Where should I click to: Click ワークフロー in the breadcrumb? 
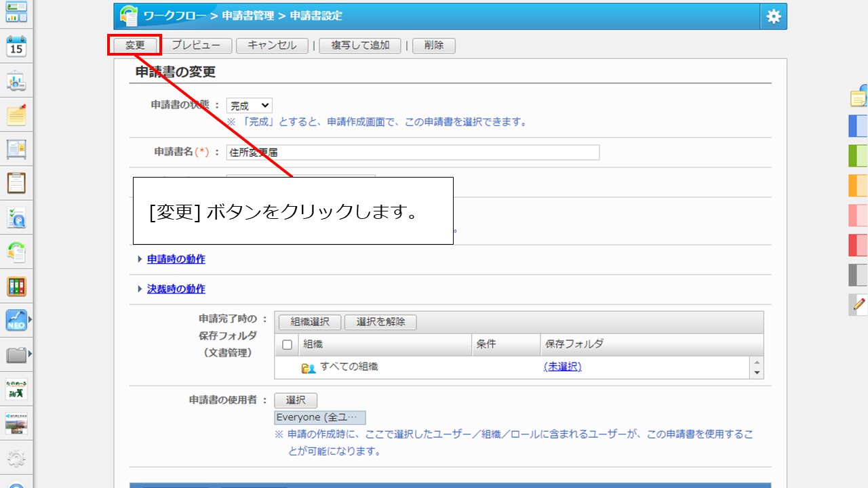coord(176,16)
